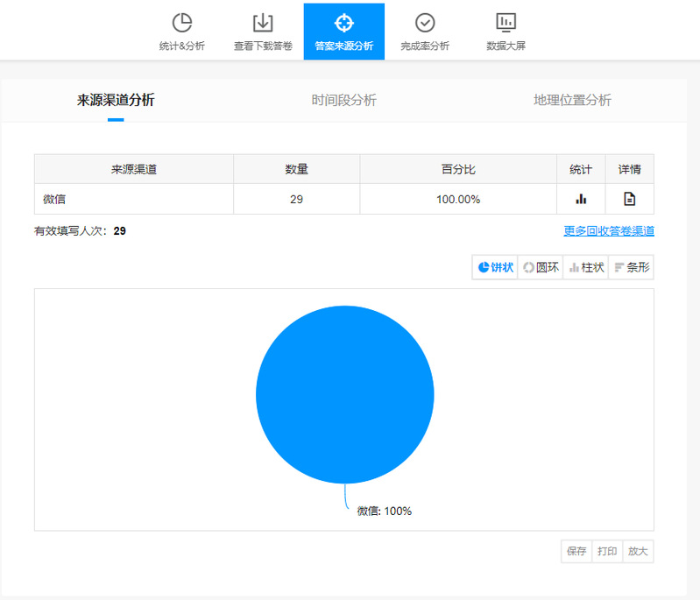Click the blue 微信 pie slice
Image resolution: width=700 pixels, height=600 pixels.
click(x=344, y=395)
